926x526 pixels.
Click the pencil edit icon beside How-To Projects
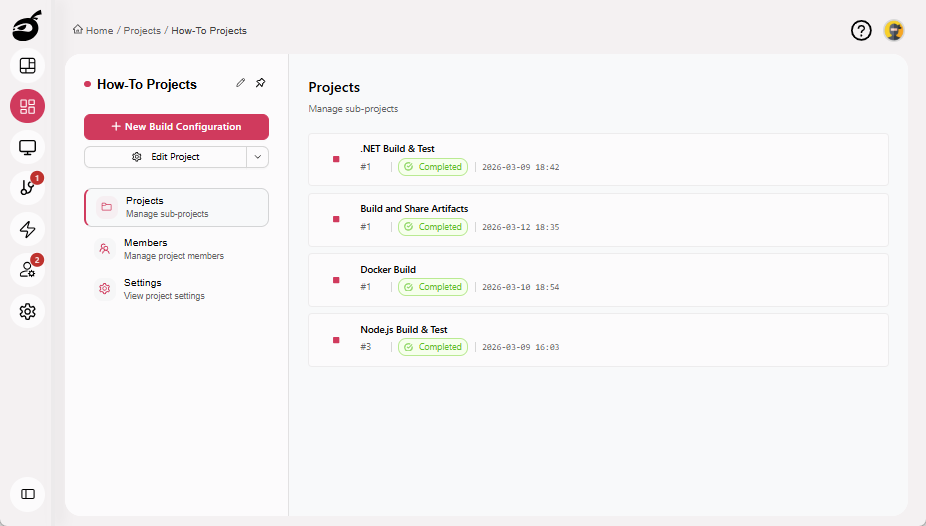[240, 83]
